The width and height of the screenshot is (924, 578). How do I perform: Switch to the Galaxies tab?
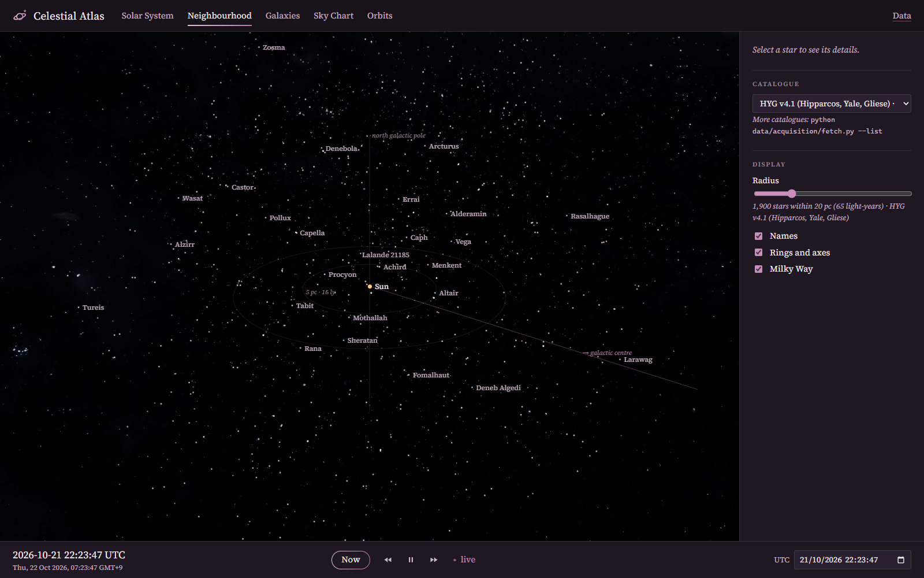(282, 16)
